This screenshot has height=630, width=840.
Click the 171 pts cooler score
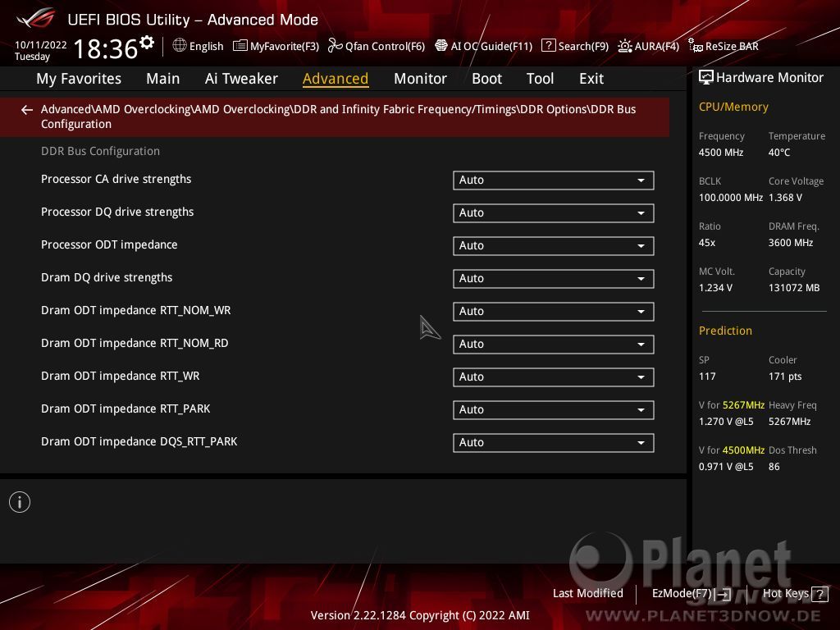785,376
